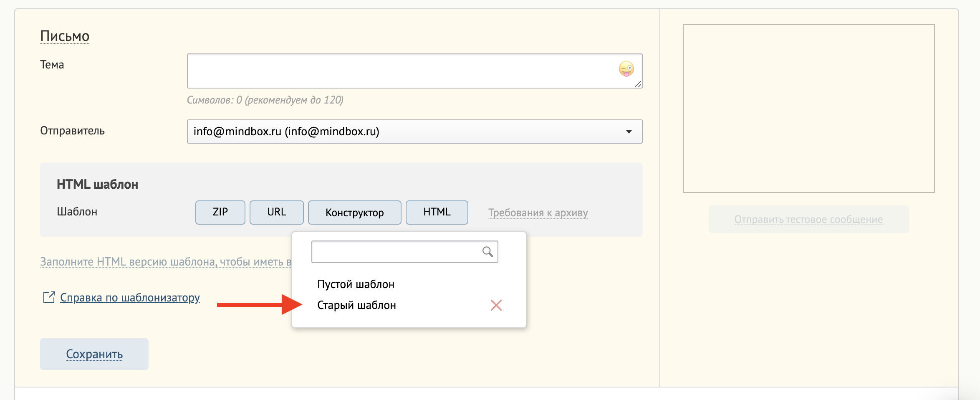Click 'Символов: 0 (рекомендуем до 120)' hint text

click(x=265, y=100)
